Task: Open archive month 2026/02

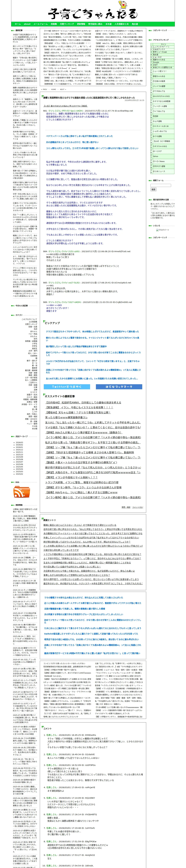Action: [19, 445]
